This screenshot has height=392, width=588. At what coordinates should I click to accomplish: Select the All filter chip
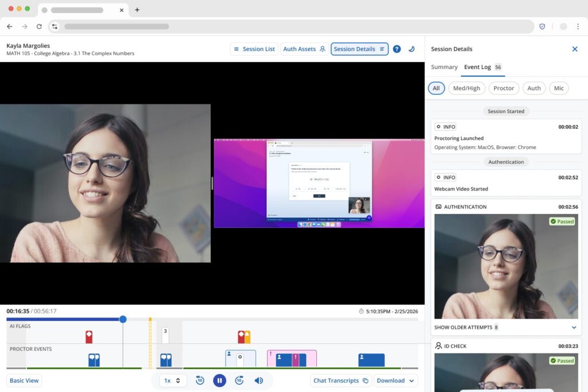click(436, 88)
